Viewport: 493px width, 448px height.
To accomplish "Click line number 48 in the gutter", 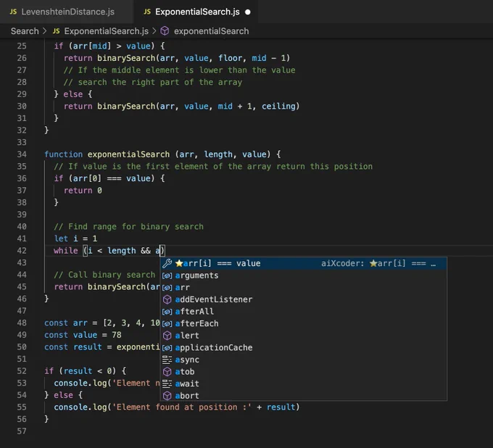I will pyautogui.click(x=22, y=323).
